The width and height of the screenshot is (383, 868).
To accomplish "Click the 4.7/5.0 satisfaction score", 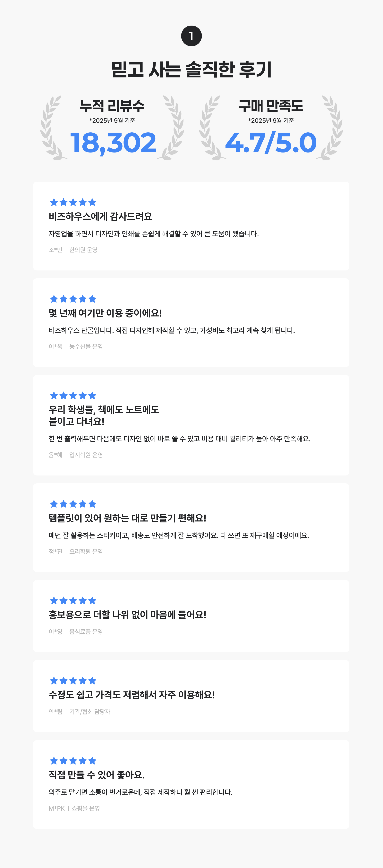I will tap(271, 143).
